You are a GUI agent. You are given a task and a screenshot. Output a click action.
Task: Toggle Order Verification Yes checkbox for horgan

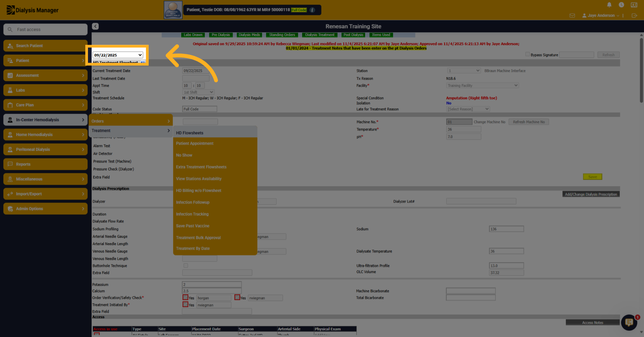click(x=185, y=297)
